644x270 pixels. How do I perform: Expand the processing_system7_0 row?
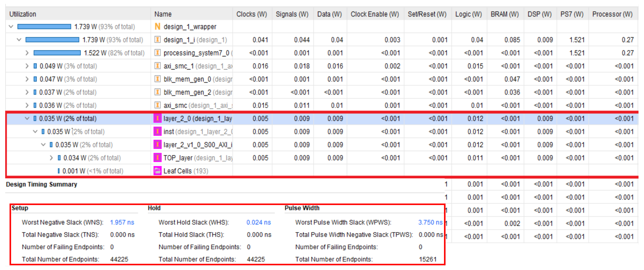tap(27, 53)
